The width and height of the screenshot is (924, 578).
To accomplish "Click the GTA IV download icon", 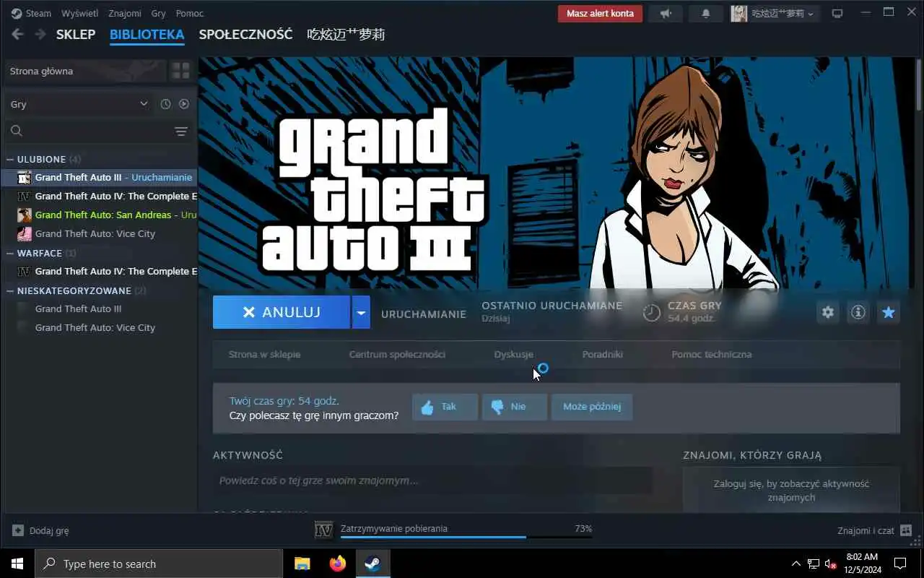I will coord(323,530).
